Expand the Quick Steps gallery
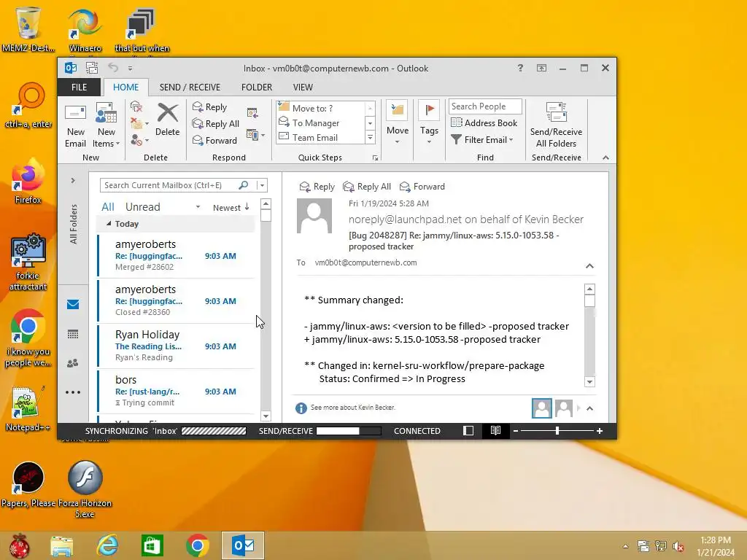The height and width of the screenshot is (560, 747). click(370, 138)
